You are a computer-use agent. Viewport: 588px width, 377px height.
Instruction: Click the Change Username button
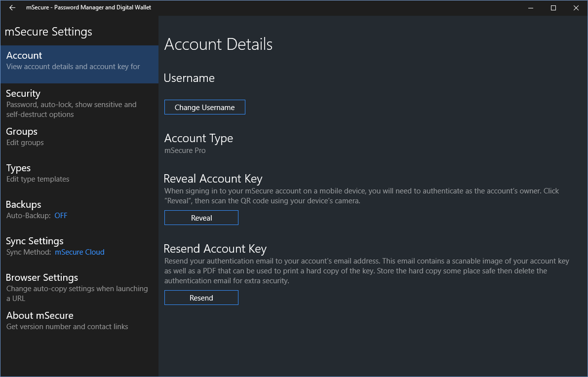[205, 107]
